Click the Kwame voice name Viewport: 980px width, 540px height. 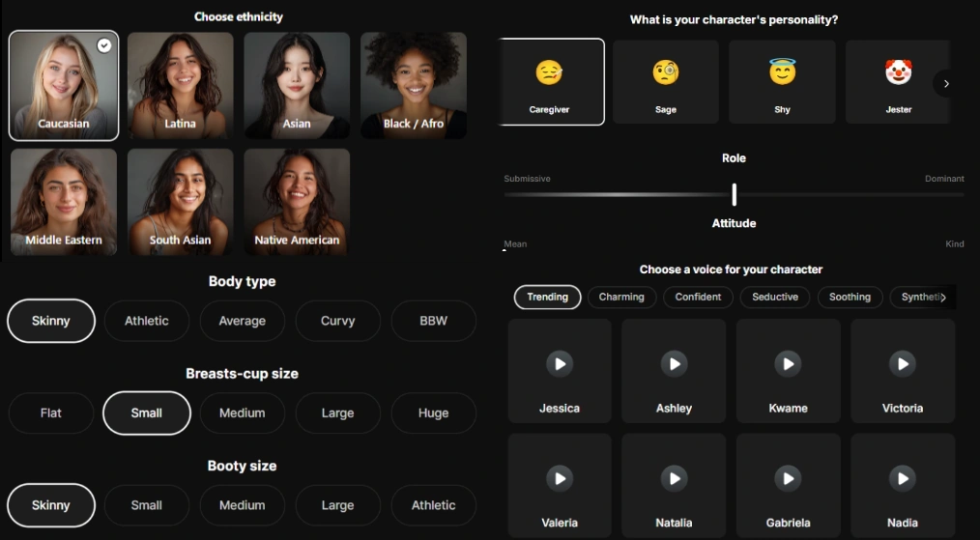tap(788, 408)
